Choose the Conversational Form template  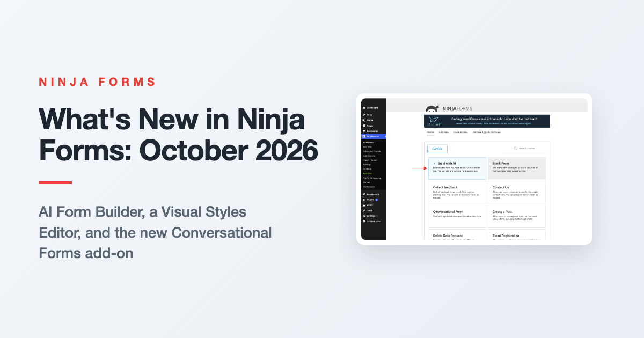(x=457, y=216)
